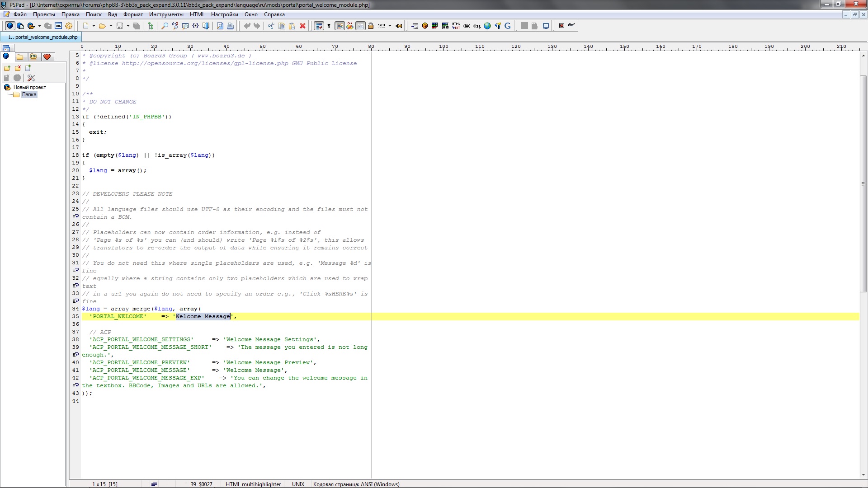Select the Папка tree item

tap(29, 94)
